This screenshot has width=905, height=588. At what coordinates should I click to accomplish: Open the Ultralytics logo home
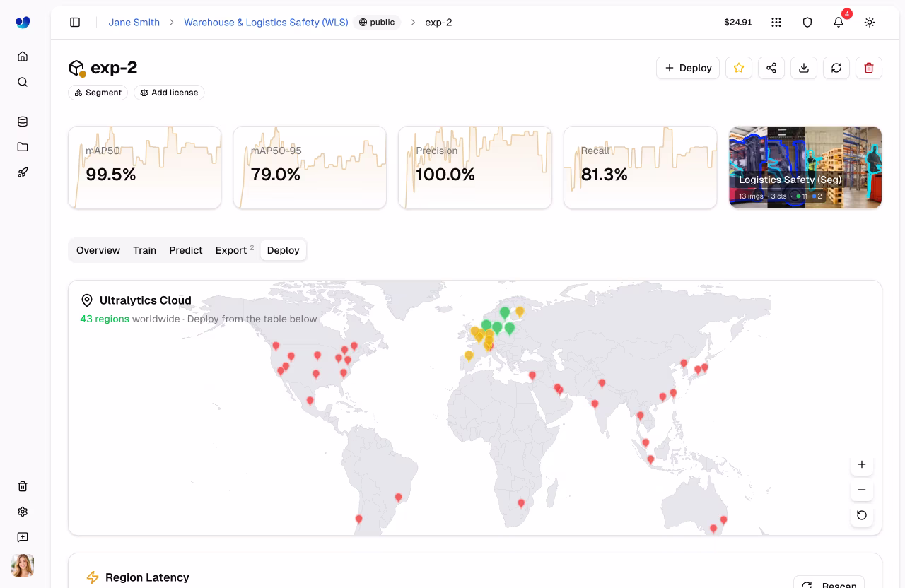[23, 22]
